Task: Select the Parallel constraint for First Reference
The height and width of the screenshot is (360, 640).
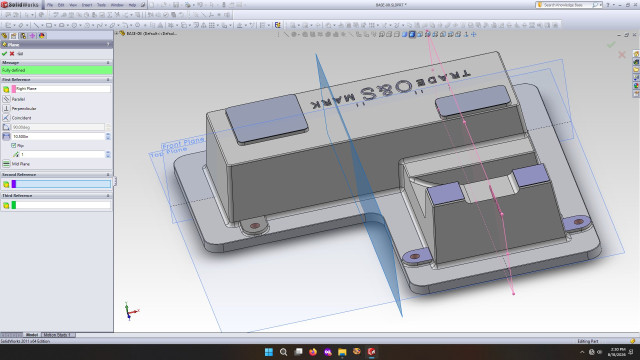Action: click(6, 99)
